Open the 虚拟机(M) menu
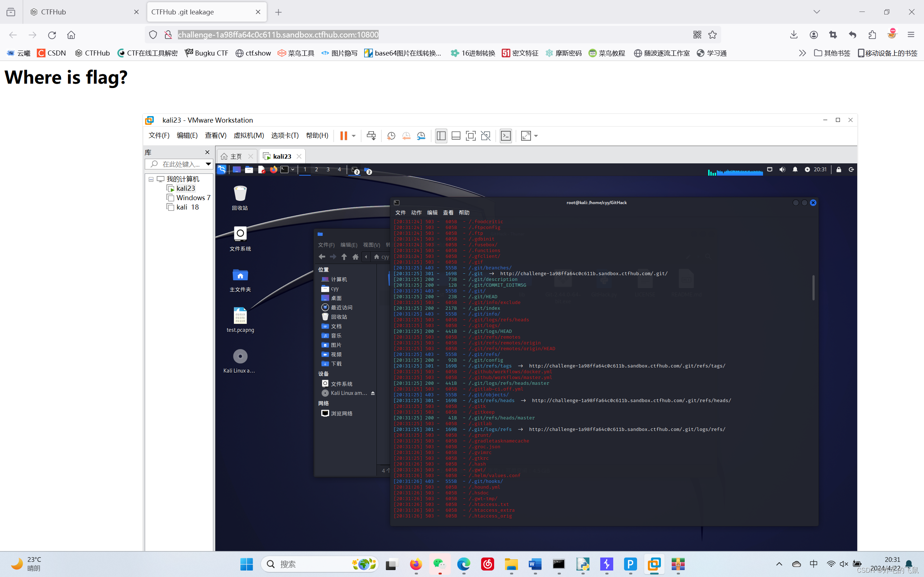924x577 pixels. coord(249,136)
